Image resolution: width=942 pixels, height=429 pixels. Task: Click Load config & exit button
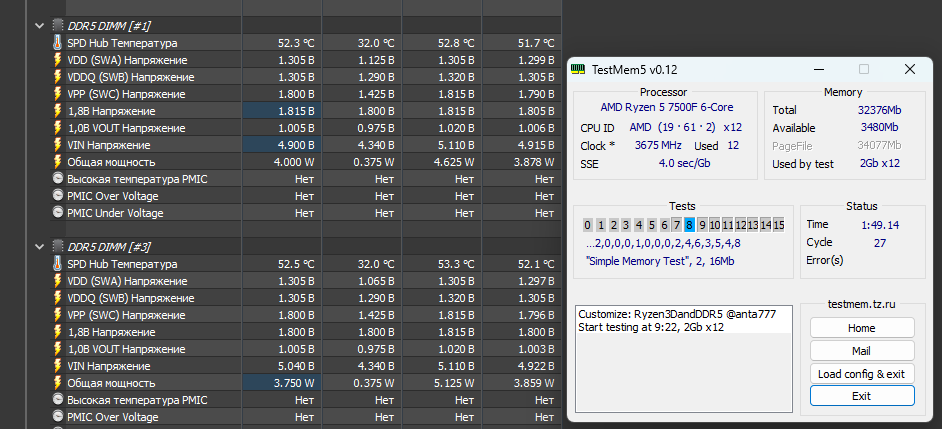pos(861,374)
